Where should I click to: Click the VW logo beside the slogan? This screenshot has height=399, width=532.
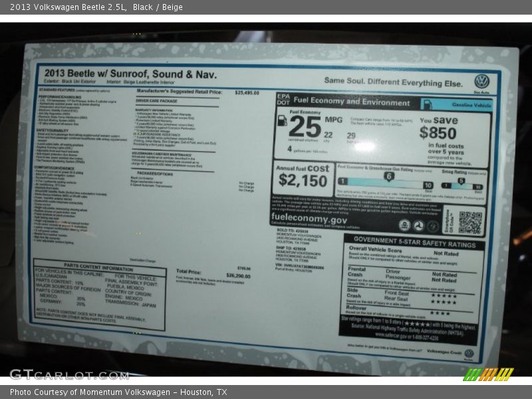coord(481,82)
